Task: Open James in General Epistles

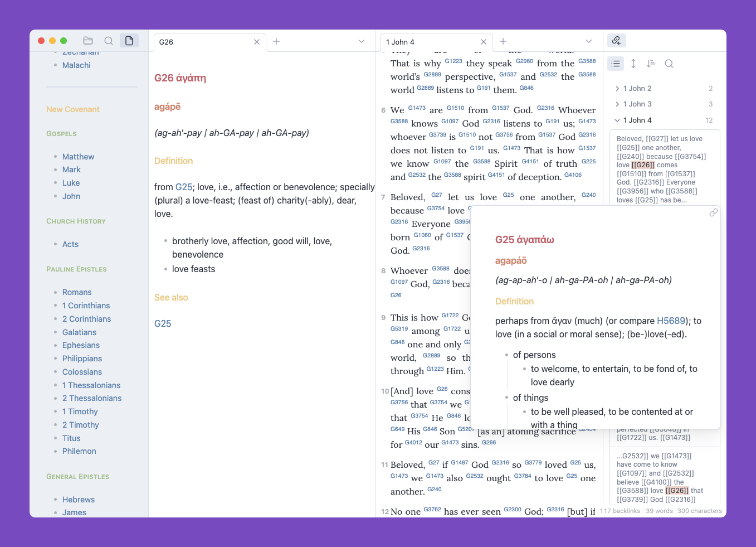Action: coord(74,512)
